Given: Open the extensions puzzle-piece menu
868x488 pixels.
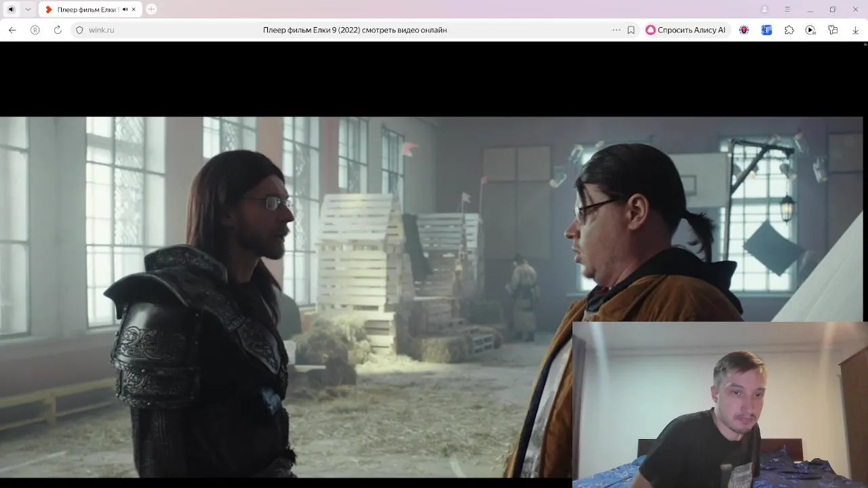Looking at the screenshot, I should (x=789, y=30).
